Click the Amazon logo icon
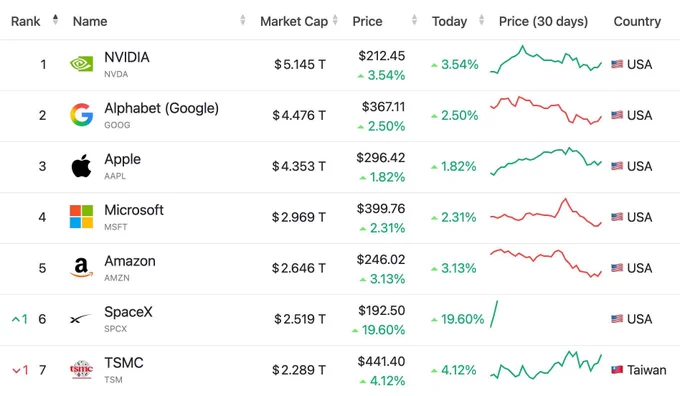680x396 pixels. (82, 268)
